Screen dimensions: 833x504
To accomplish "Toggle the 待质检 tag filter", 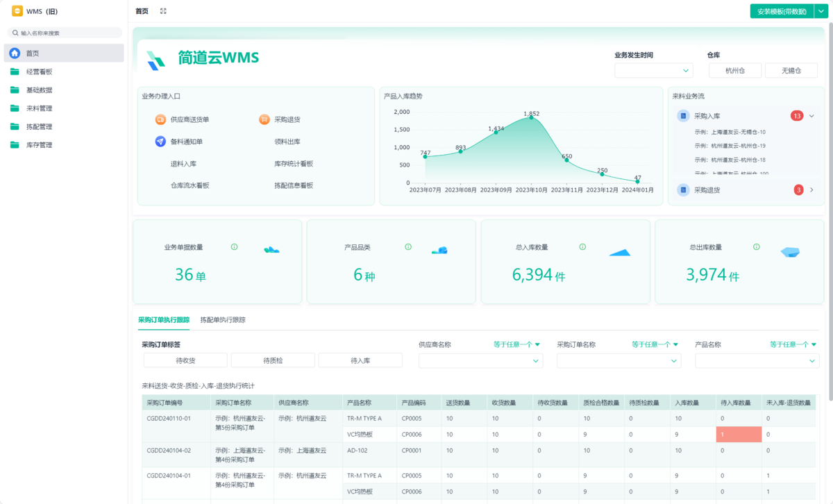I will click(x=273, y=360).
